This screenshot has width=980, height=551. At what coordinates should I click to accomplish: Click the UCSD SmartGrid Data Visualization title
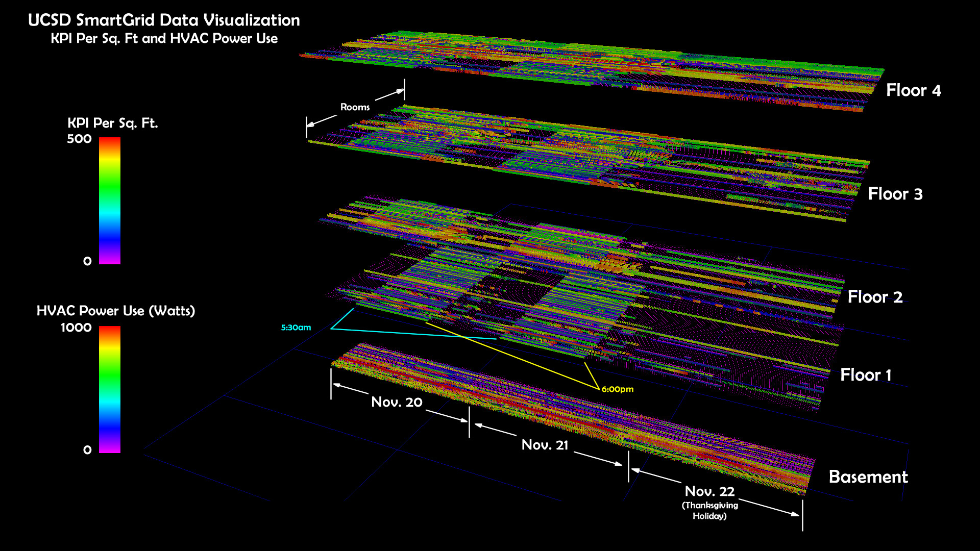click(x=164, y=20)
